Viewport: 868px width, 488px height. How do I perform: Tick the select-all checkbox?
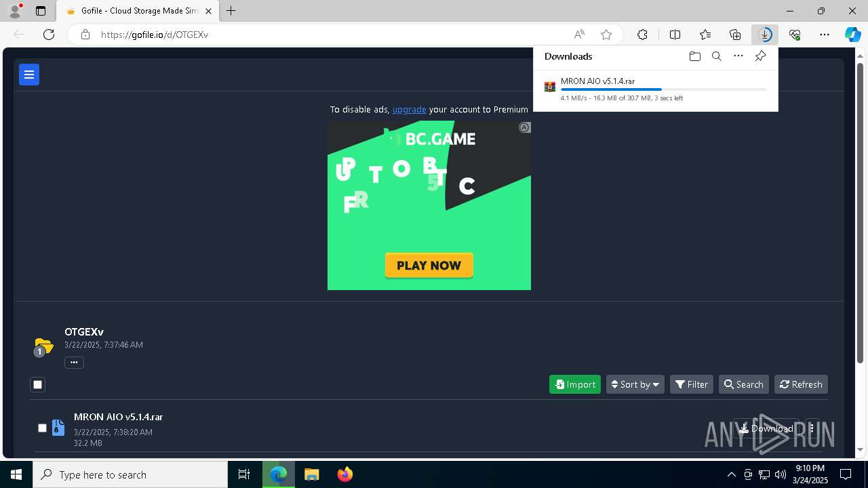(38, 384)
